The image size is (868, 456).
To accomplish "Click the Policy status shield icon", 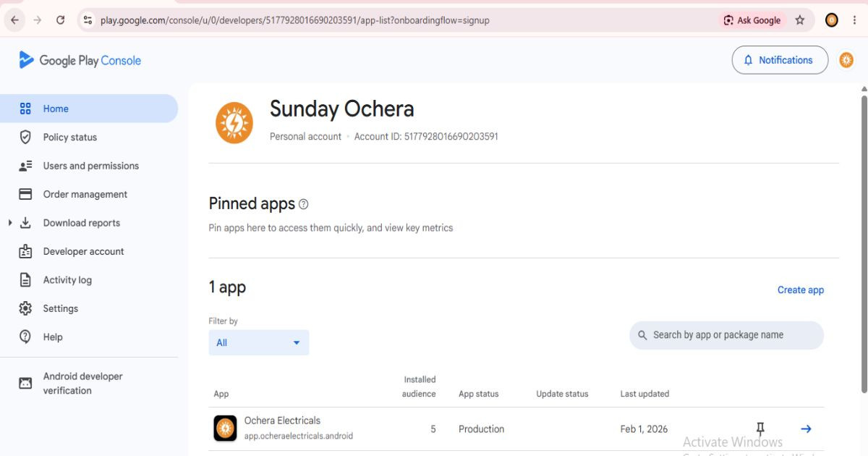I will 25,137.
